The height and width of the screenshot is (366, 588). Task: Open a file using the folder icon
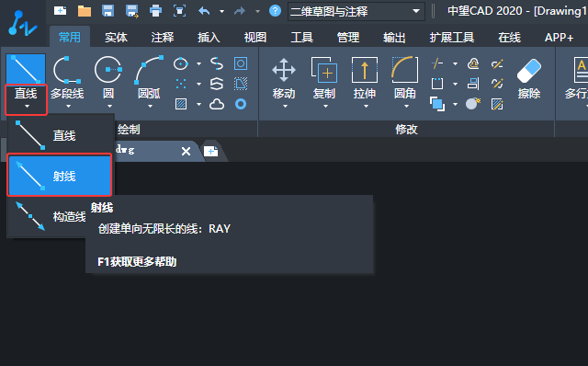[x=85, y=11]
